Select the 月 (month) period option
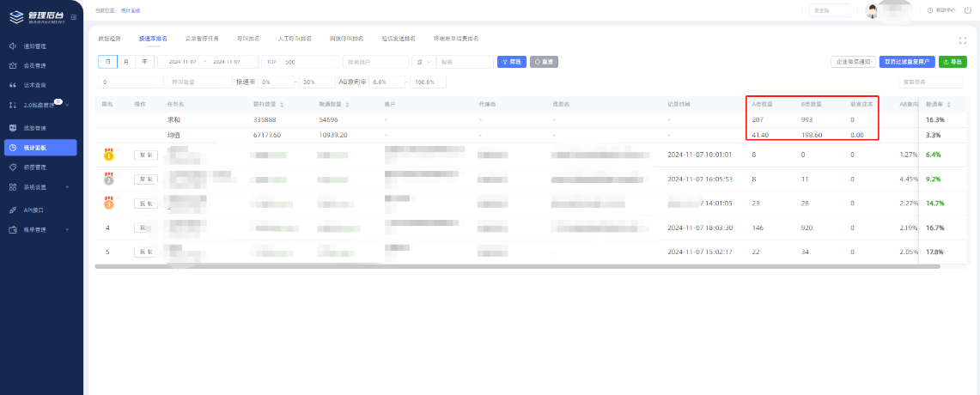 click(126, 62)
